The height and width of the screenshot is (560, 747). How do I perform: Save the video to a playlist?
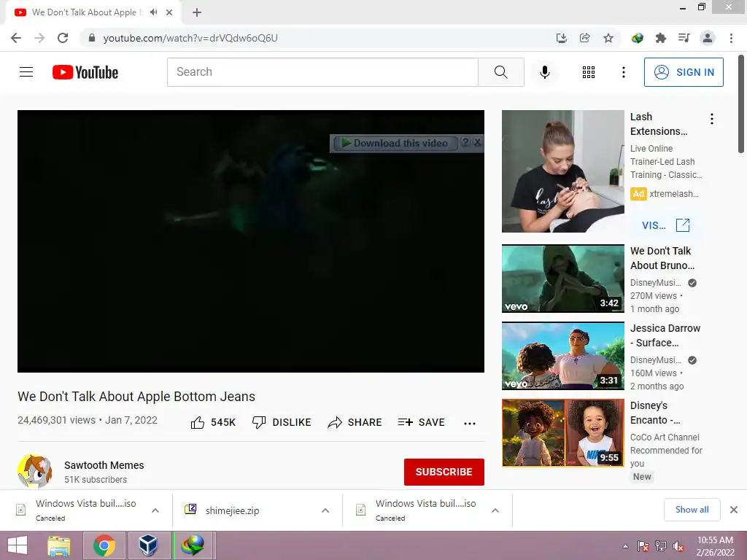coord(421,422)
